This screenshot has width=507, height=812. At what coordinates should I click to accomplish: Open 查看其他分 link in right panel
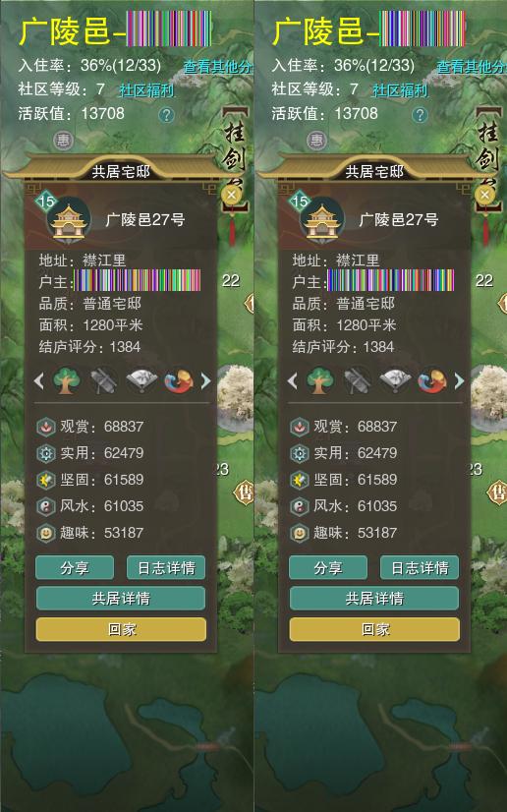tap(471, 66)
